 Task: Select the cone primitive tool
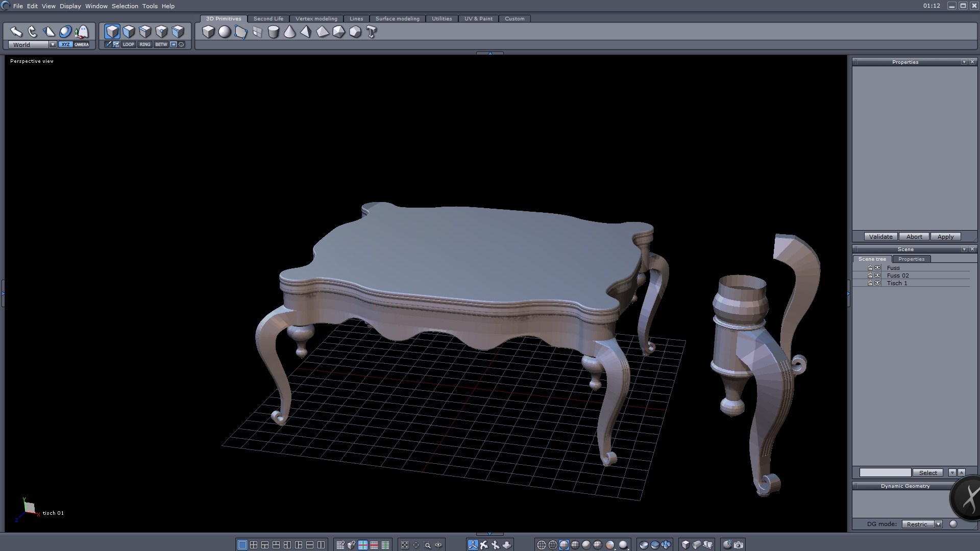[289, 32]
